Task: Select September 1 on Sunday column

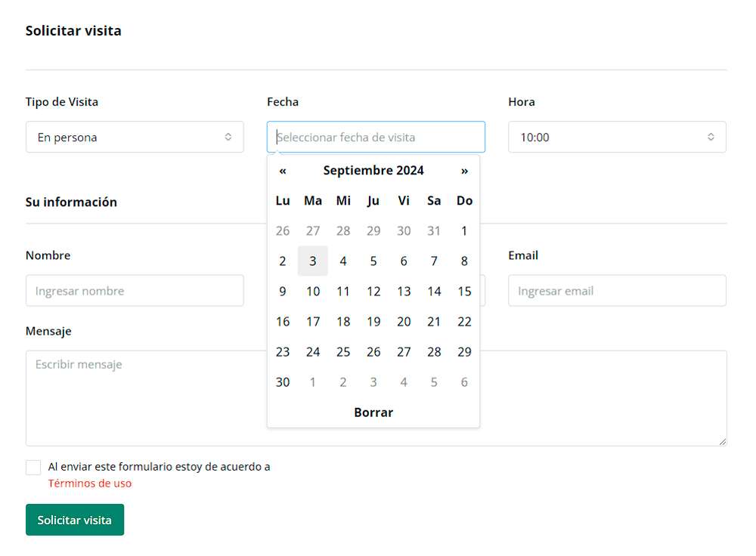Action: (464, 230)
